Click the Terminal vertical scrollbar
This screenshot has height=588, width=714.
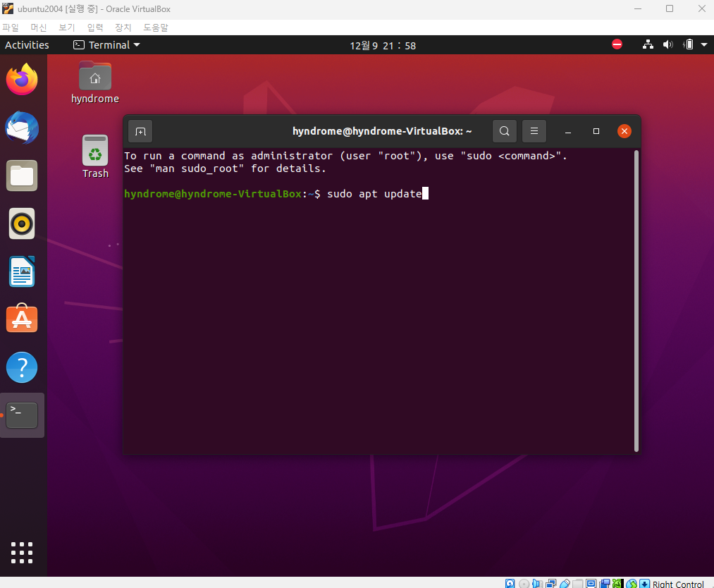coord(636,300)
